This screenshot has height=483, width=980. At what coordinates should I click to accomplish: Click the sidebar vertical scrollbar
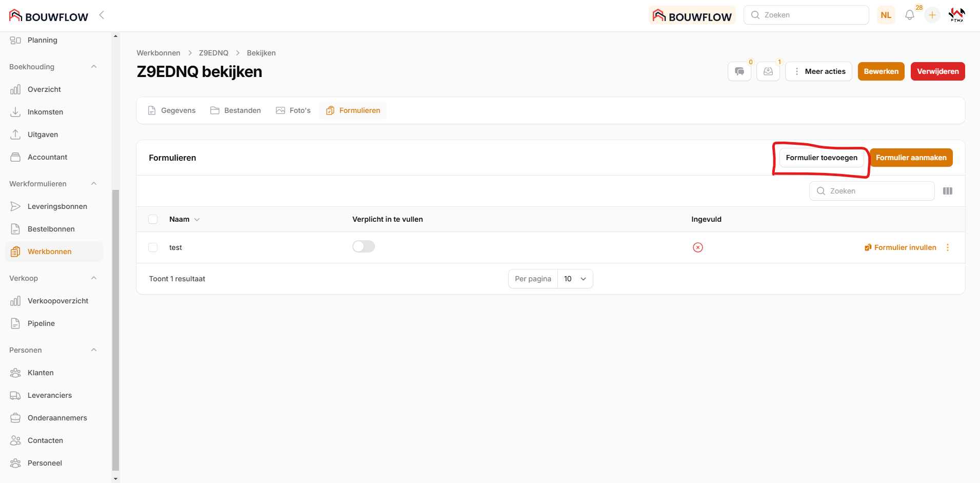coord(115,329)
